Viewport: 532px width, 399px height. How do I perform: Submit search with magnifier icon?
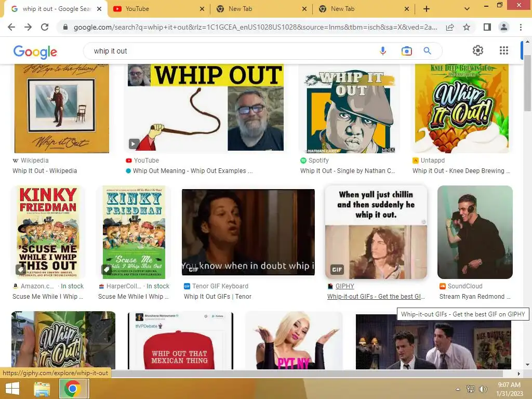pos(428,51)
